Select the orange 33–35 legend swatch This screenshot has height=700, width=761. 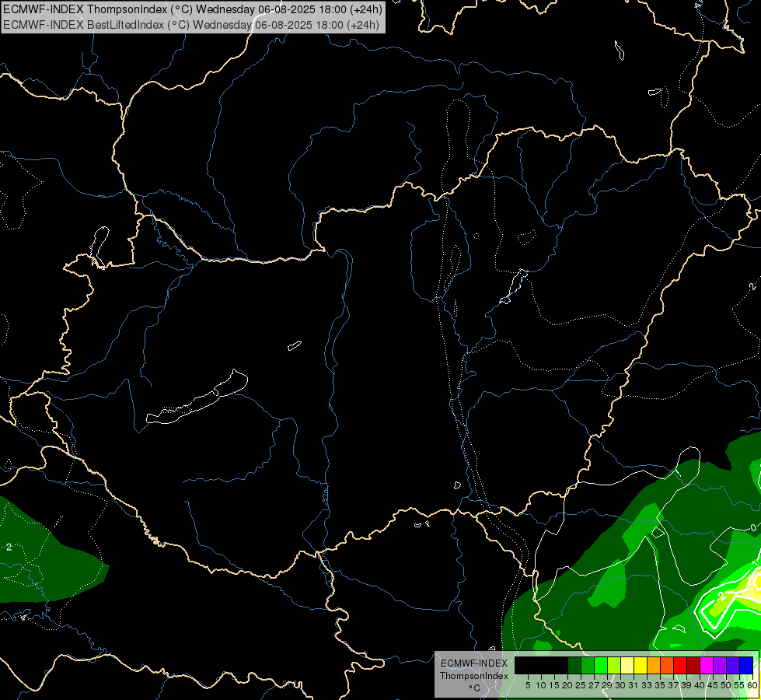click(x=654, y=665)
